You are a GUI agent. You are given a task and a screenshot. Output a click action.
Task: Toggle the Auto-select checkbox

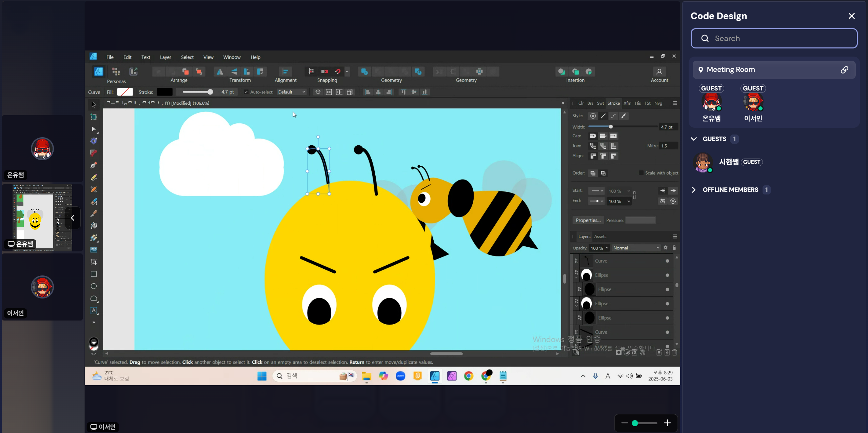coord(246,92)
